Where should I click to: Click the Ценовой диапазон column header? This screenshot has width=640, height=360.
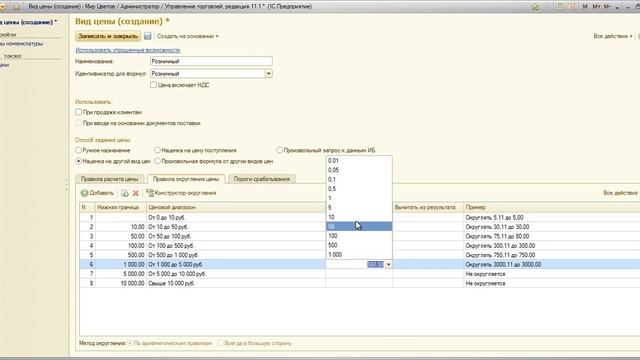coord(236,207)
